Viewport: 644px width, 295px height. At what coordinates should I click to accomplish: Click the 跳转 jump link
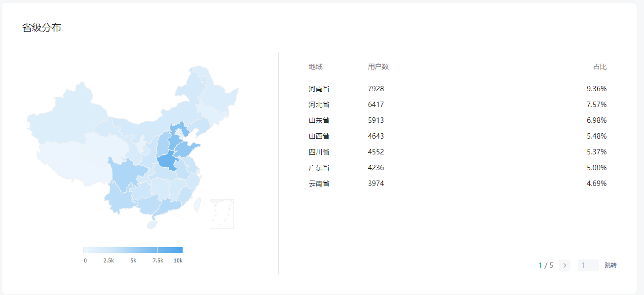[610, 265]
